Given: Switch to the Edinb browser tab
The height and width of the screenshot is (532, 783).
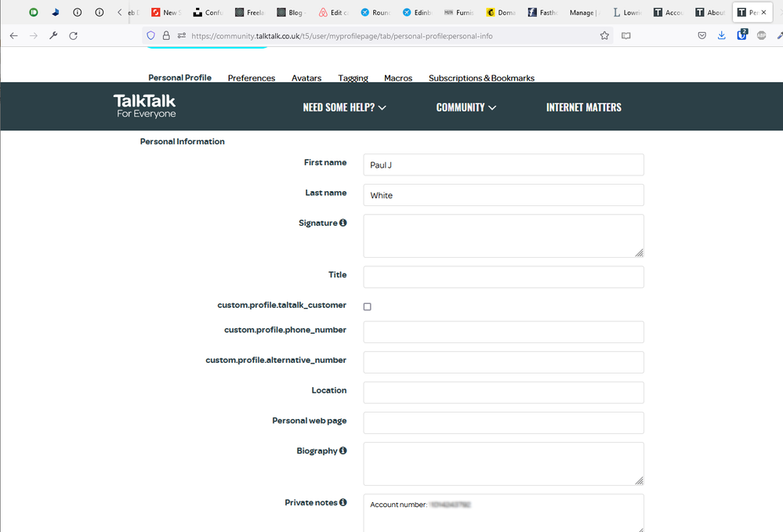Looking at the screenshot, I should coord(417,13).
